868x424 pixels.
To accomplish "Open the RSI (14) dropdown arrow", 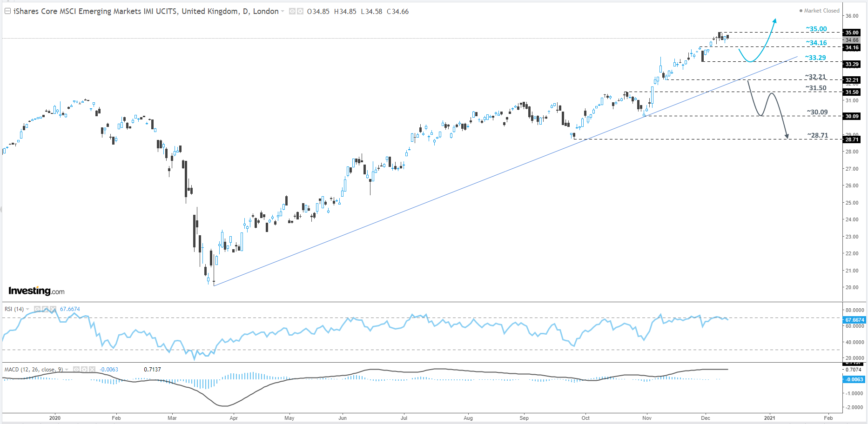I will coord(27,309).
